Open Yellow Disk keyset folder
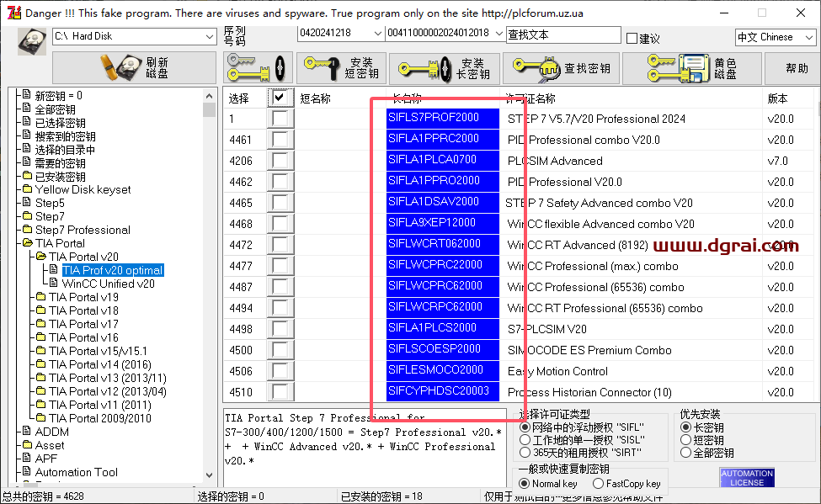The width and height of the screenshot is (821, 504). pyautogui.click(x=83, y=189)
